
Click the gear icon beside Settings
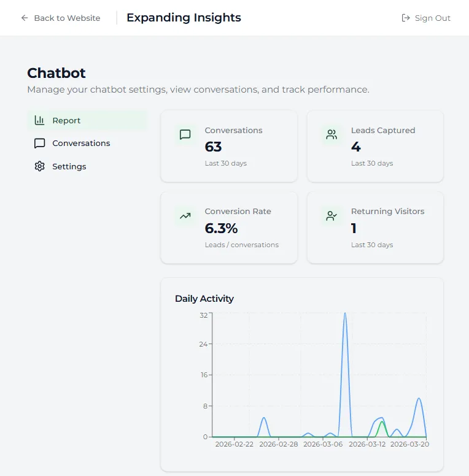point(40,166)
